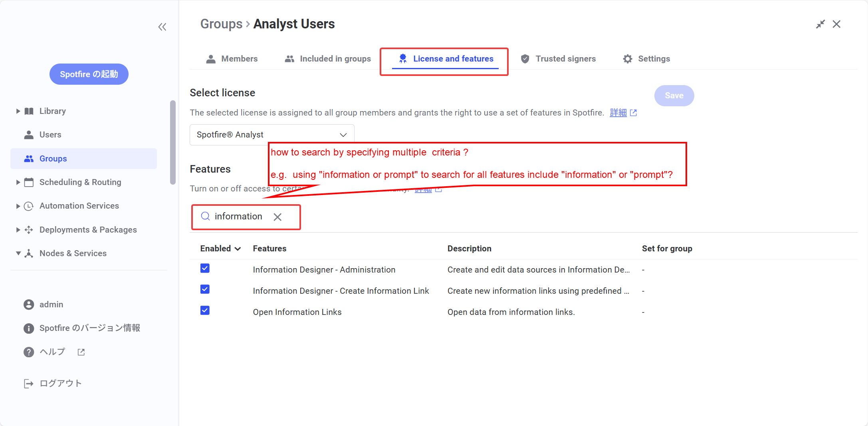Open the Trusted signers tab
Viewport: 868px width, 426px height.
558,59
